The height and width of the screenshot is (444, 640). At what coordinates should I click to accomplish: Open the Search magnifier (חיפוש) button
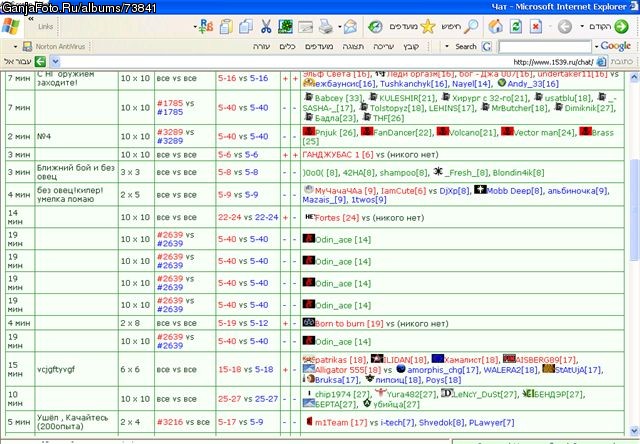(x=472, y=27)
